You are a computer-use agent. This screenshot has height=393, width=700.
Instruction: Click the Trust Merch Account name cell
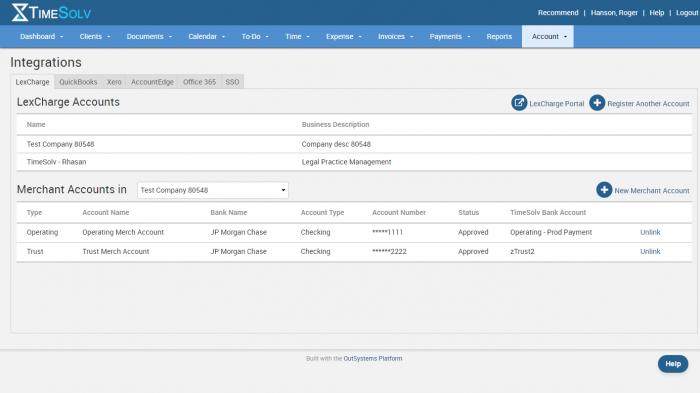click(x=116, y=251)
